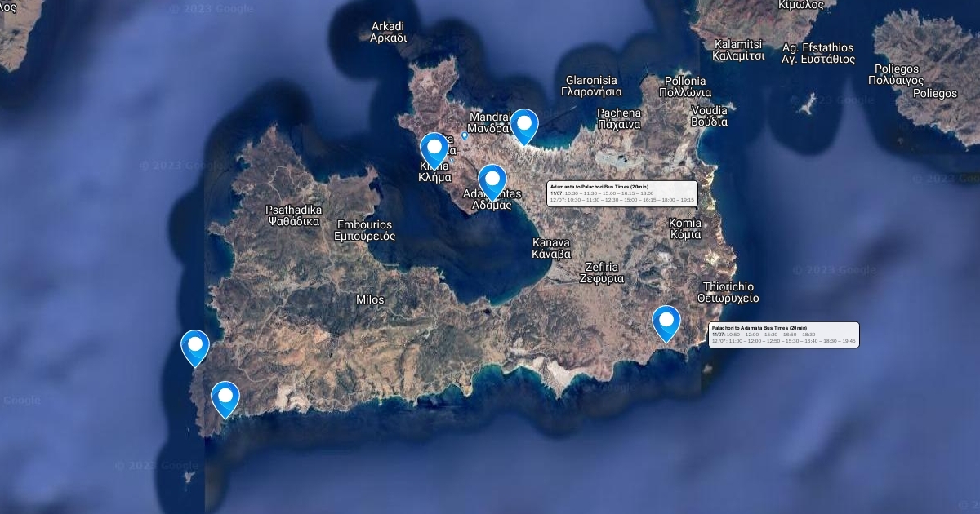Select the Psathadika map label

[293, 215]
